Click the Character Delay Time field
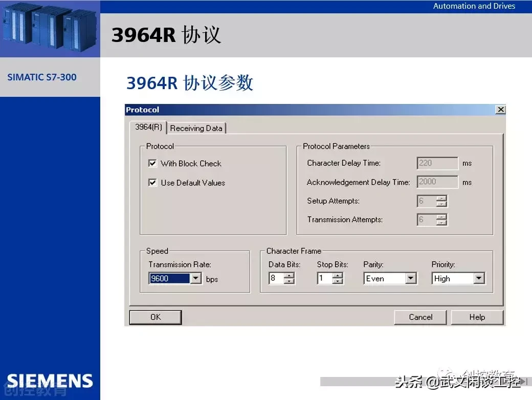The width and height of the screenshot is (532, 400). [x=437, y=163]
